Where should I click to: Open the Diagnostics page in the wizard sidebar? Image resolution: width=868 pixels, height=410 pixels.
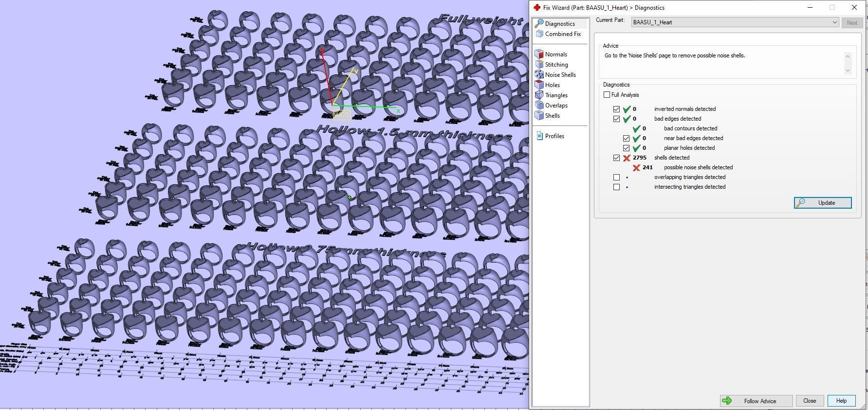pyautogui.click(x=560, y=23)
